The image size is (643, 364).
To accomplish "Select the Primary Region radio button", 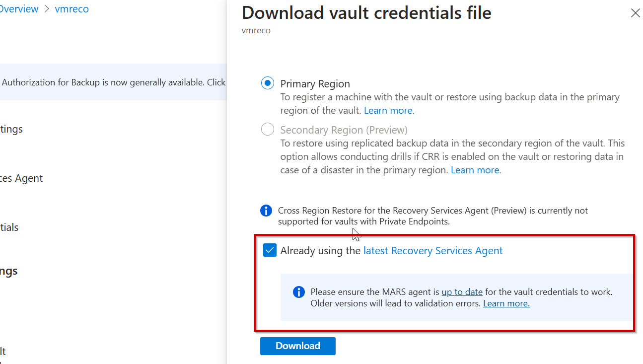I will [x=268, y=83].
